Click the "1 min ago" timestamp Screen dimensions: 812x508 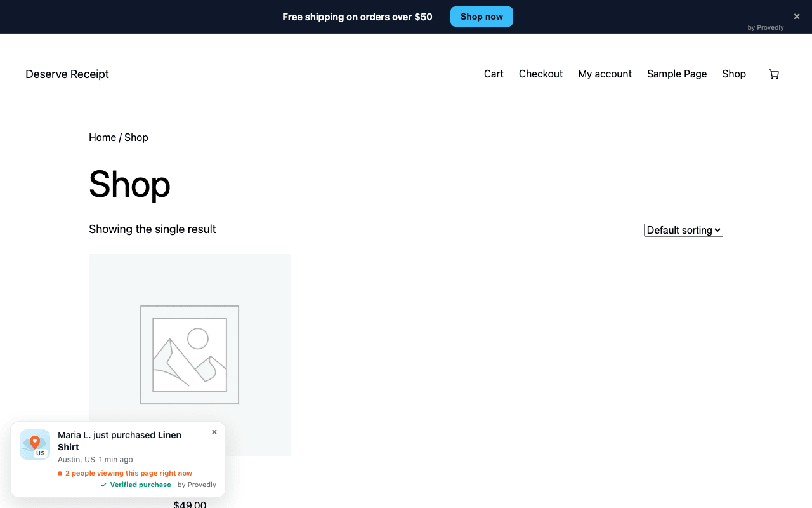[x=116, y=460]
